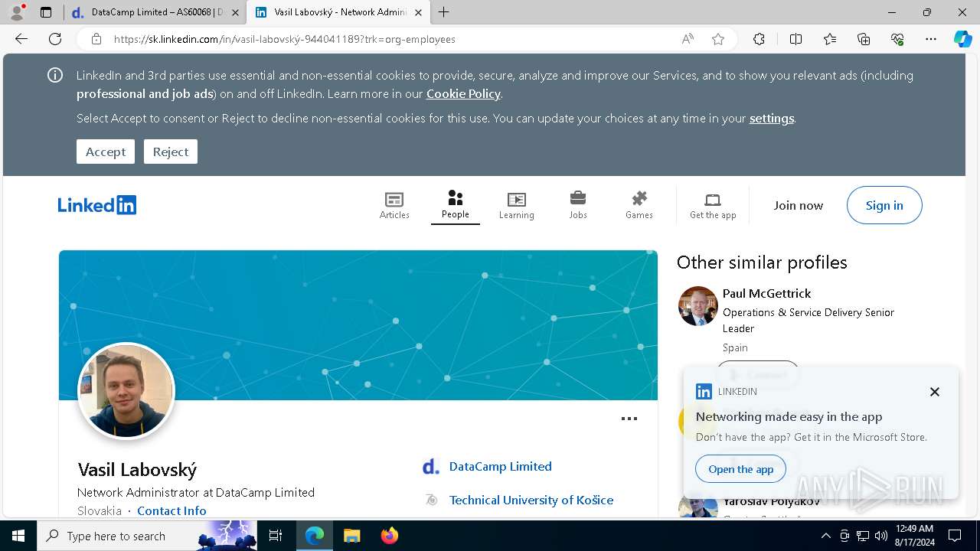
Task: Close the Vasil Labovský tab
Action: pyautogui.click(x=418, y=12)
